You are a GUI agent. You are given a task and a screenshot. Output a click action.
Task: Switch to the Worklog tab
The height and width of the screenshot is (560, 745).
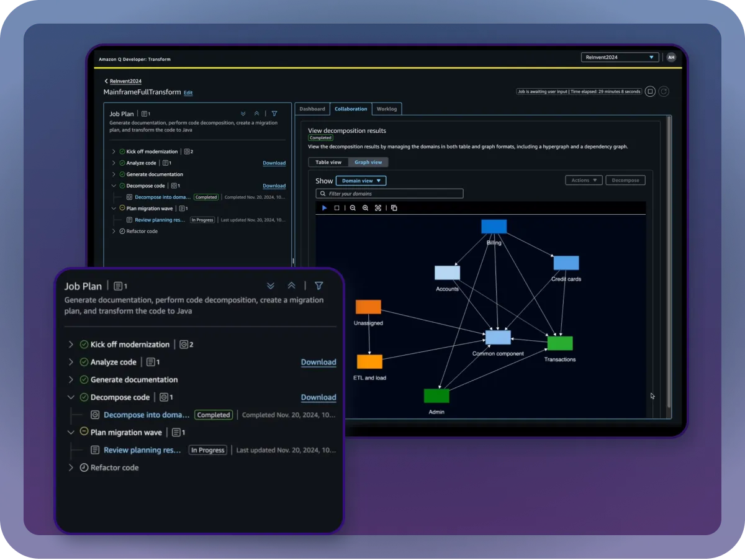pyautogui.click(x=387, y=109)
